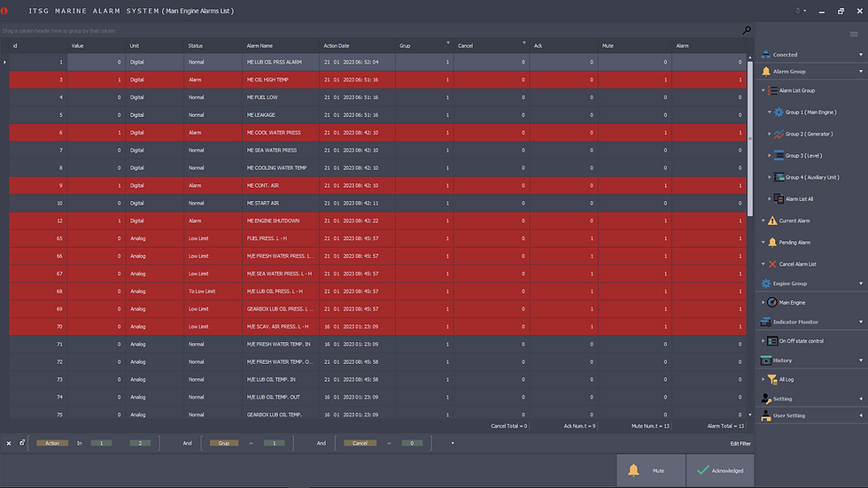Expand the User Setting section arrow
Screen dimensions: 868x488
click(860, 415)
